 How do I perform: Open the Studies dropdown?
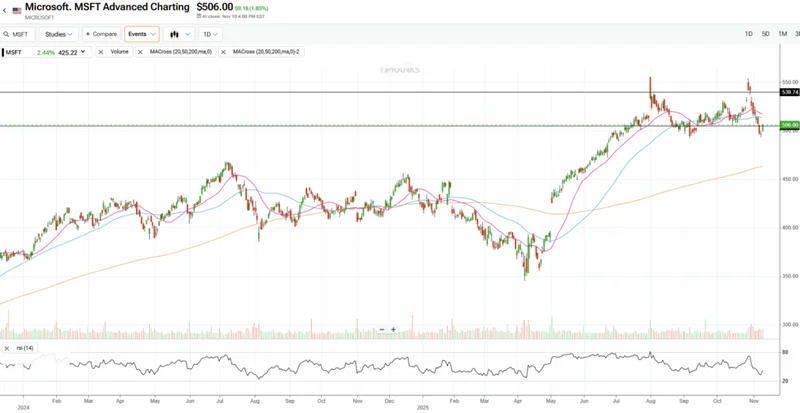point(59,34)
